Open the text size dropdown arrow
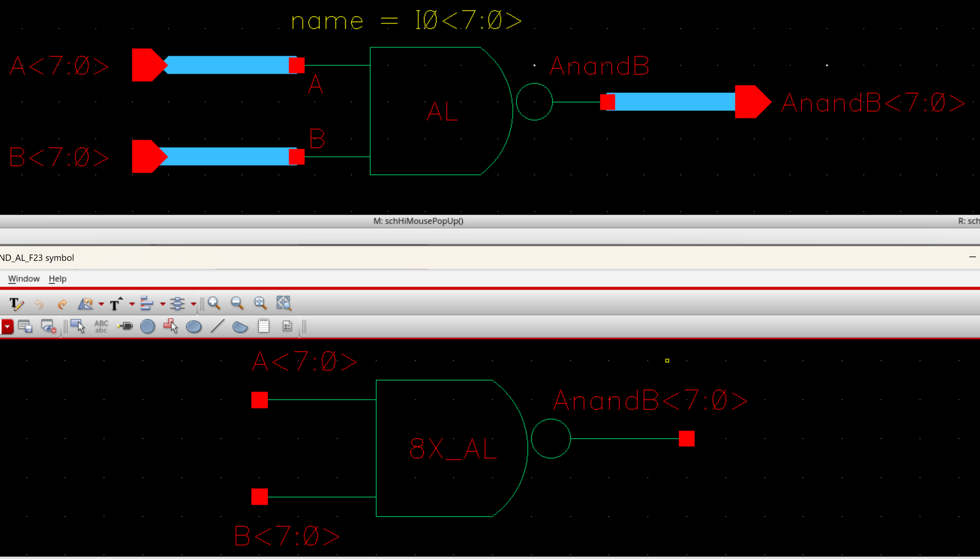Screen dimensions: 980x559 tap(132, 304)
